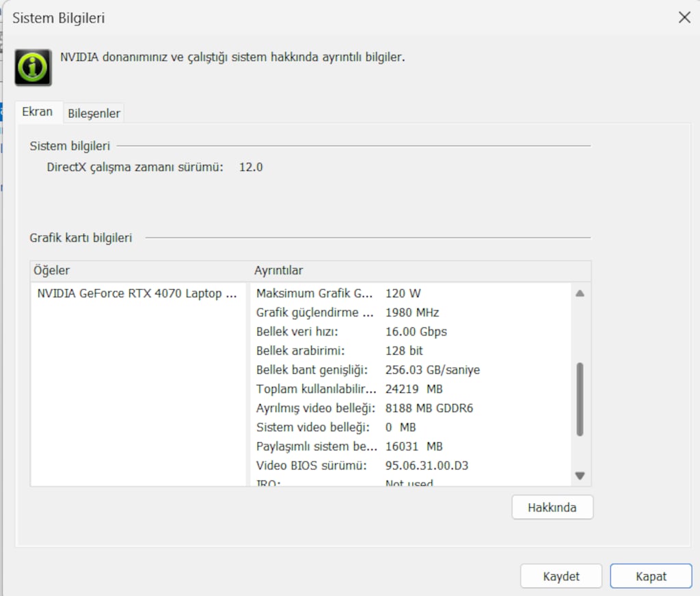Click the Öğeler column header
700x596 pixels.
pyautogui.click(x=52, y=270)
